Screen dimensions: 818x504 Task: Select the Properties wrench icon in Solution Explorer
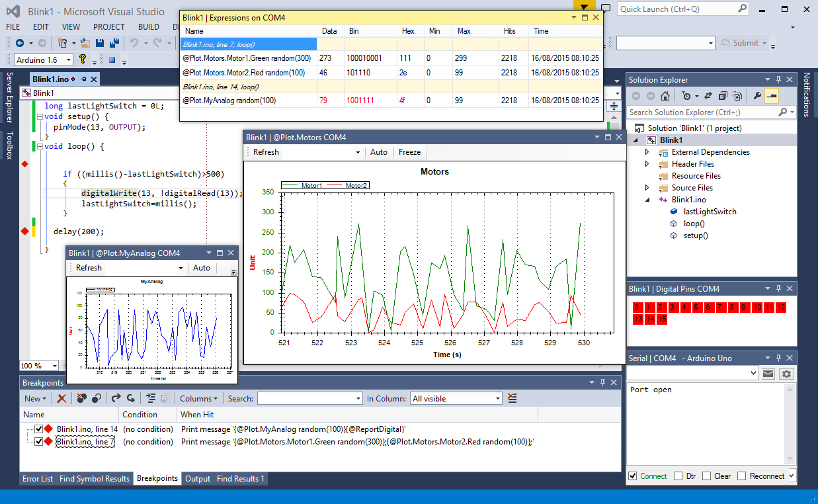pos(757,95)
